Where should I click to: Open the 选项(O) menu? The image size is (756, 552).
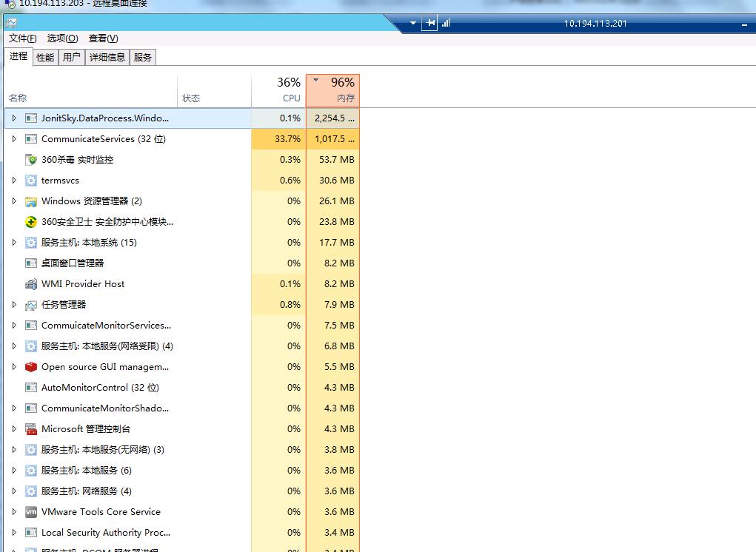(x=62, y=38)
